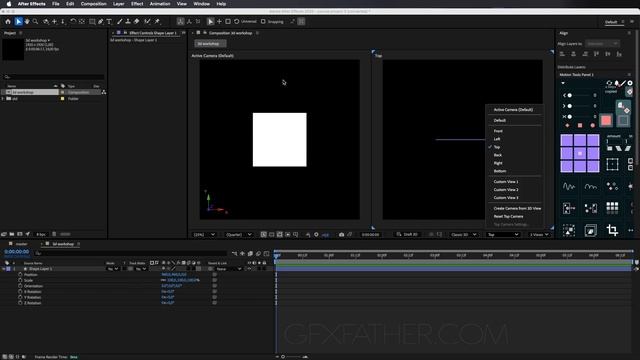640x360 pixels.
Task: Open the 2 Views layout dropdown
Action: point(539,235)
